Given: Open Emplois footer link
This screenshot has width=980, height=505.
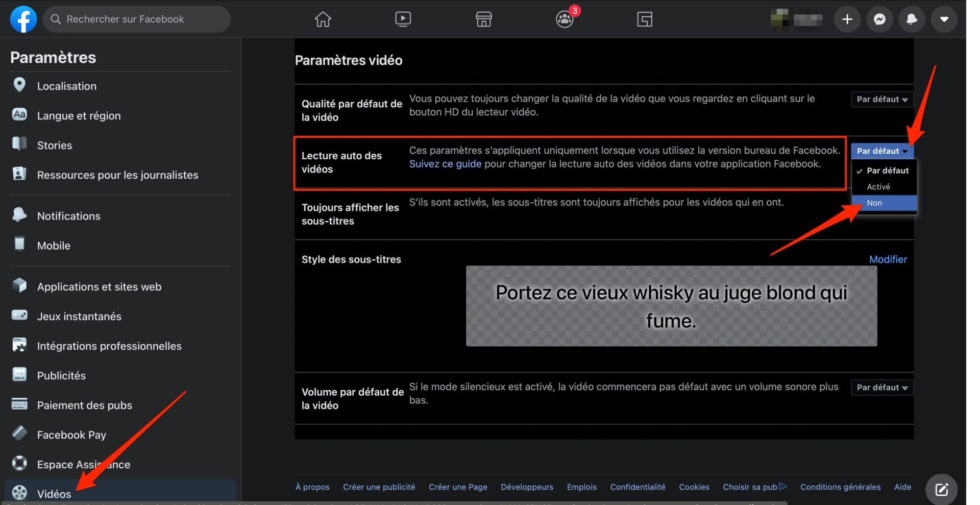Looking at the screenshot, I should [581, 487].
